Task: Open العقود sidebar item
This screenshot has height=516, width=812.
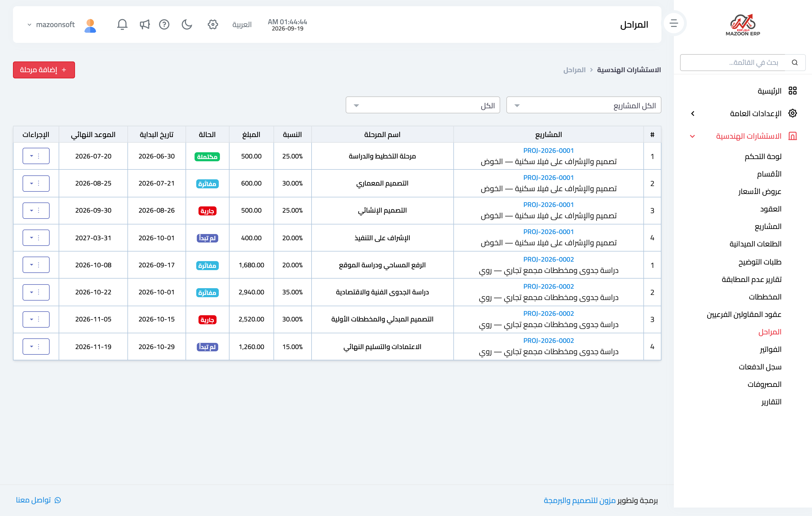Action: tap(771, 209)
